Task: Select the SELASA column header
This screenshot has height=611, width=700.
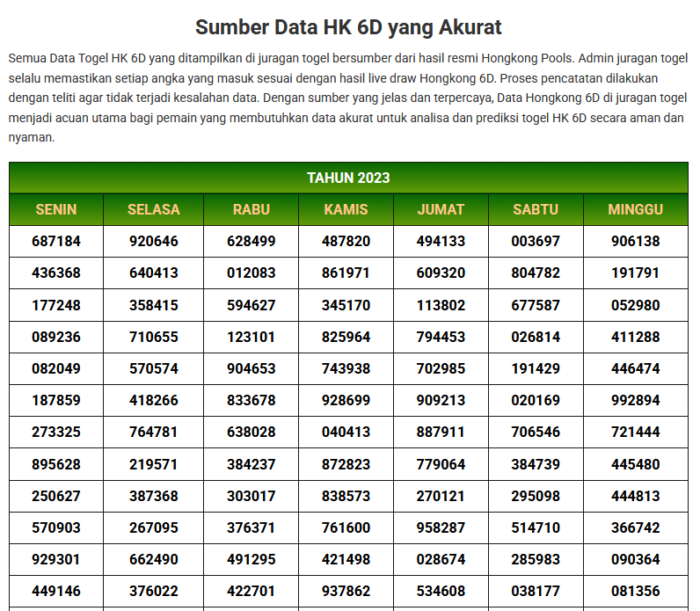Action: coord(154,209)
